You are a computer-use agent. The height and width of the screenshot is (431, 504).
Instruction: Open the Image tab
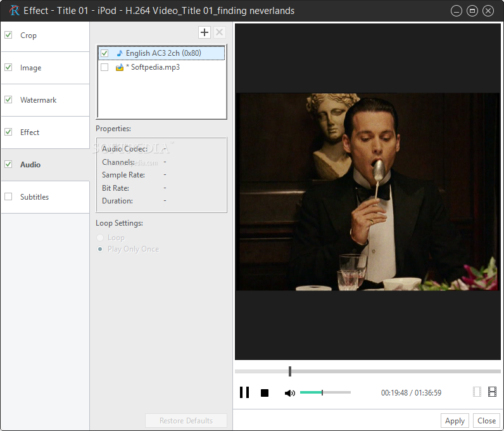pyautogui.click(x=45, y=68)
